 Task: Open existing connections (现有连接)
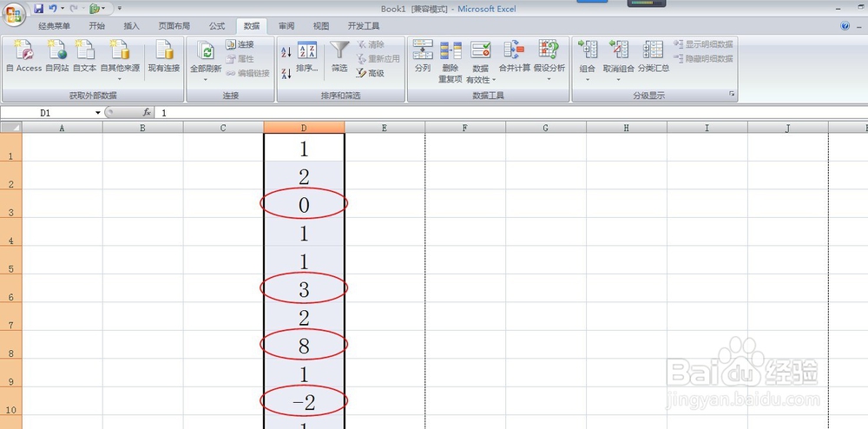coord(164,57)
